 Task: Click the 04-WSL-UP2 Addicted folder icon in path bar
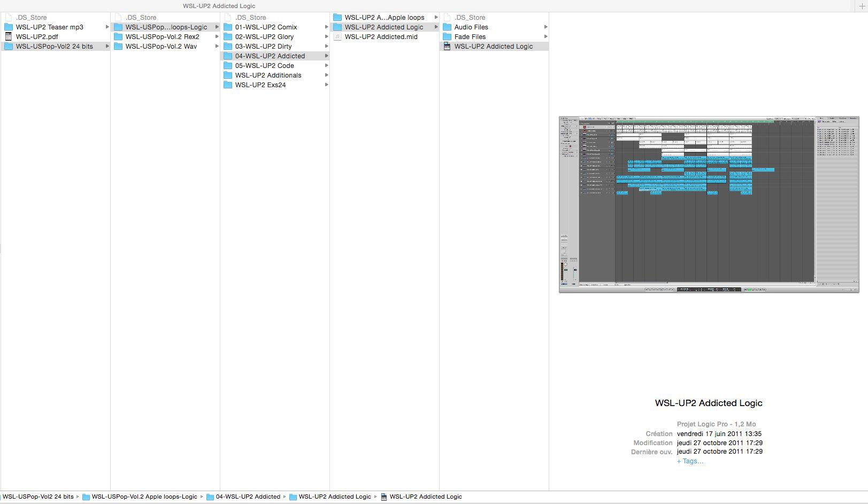(210, 497)
